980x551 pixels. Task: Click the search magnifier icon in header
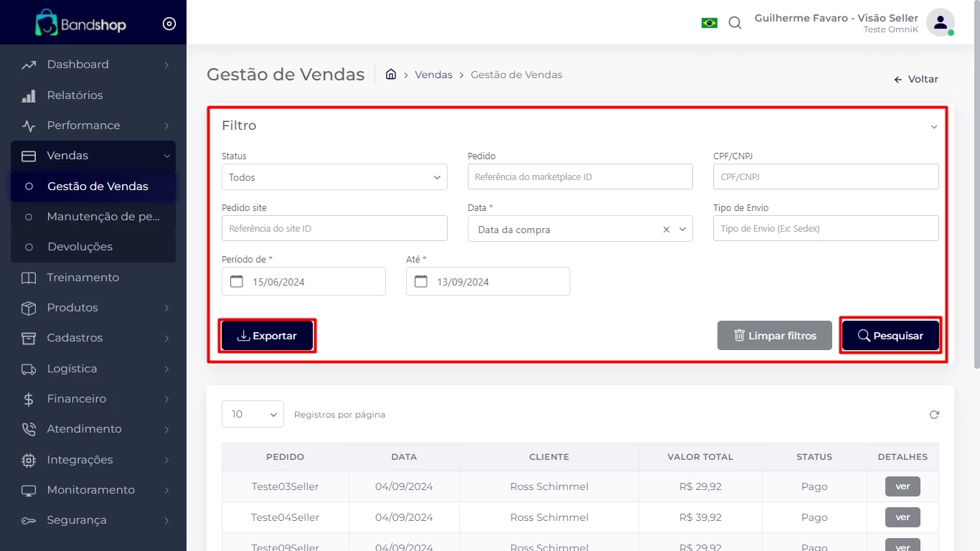click(x=735, y=23)
